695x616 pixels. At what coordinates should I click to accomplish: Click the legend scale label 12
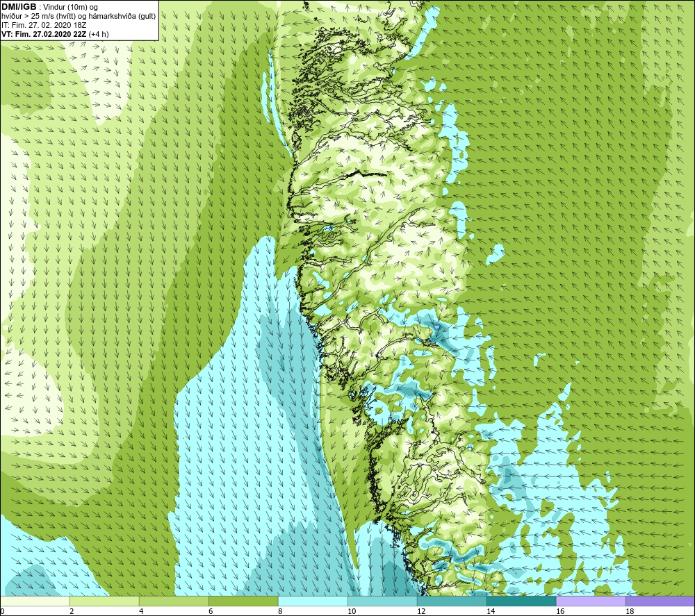421,612
